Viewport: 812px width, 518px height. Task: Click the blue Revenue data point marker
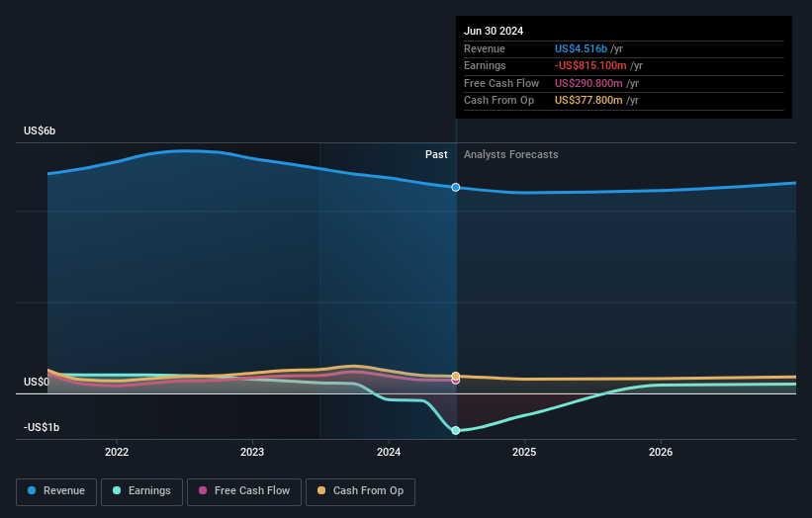pos(456,187)
